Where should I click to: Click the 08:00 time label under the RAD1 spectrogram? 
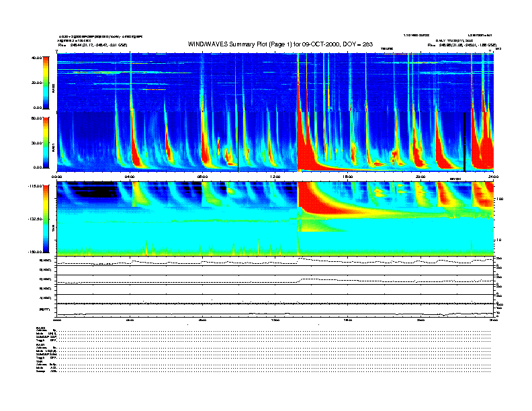pos(202,177)
